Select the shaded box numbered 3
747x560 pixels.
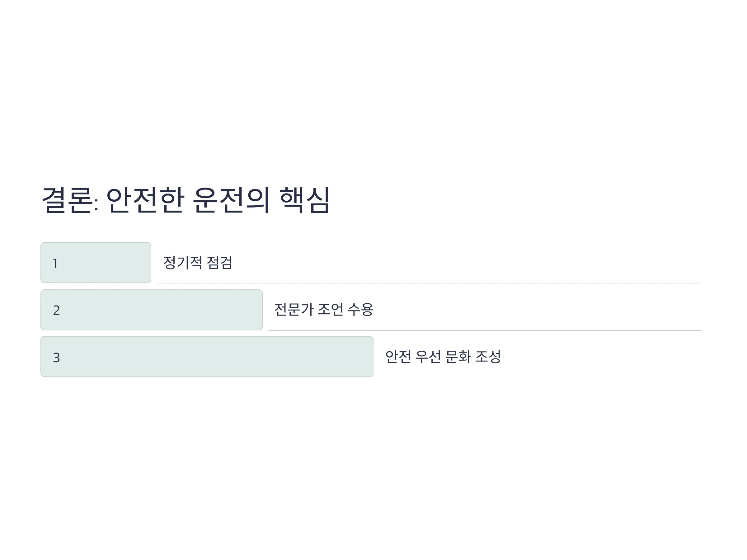207,357
